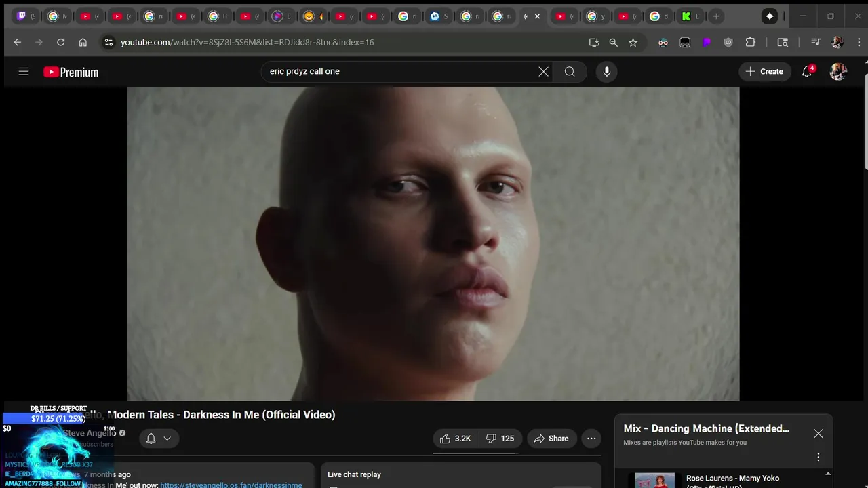Image resolution: width=868 pixels, height=488 pixels.
Task: Open the media controls toolbar icon
Action: [816, 42]
